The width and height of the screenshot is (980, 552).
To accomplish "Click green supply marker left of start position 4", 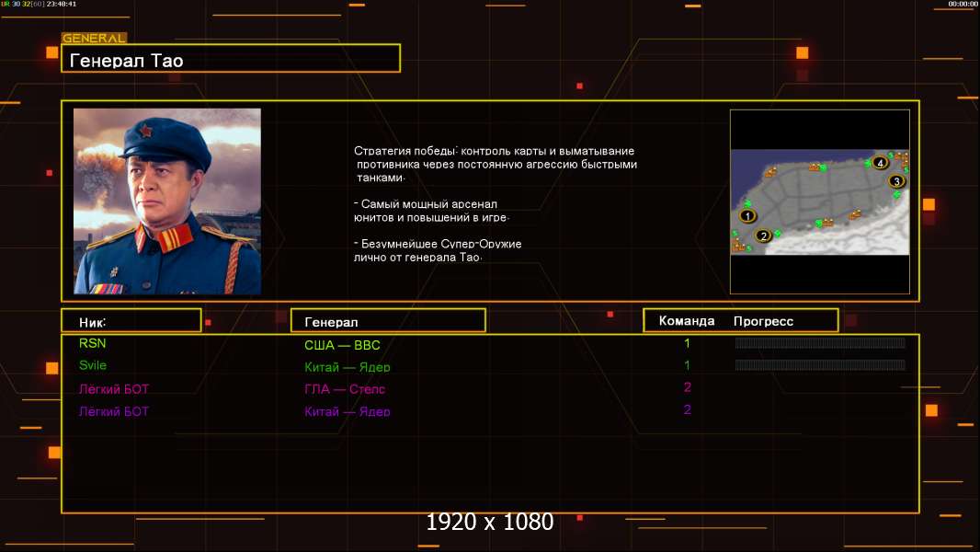I will click(868, 163).
